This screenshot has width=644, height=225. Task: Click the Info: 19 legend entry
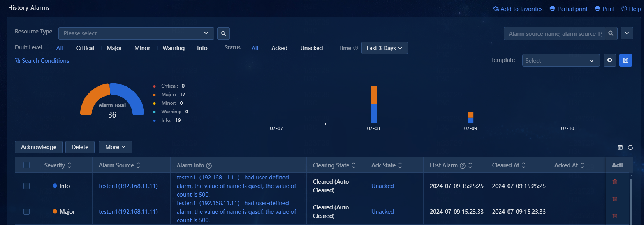coord(167,120)
